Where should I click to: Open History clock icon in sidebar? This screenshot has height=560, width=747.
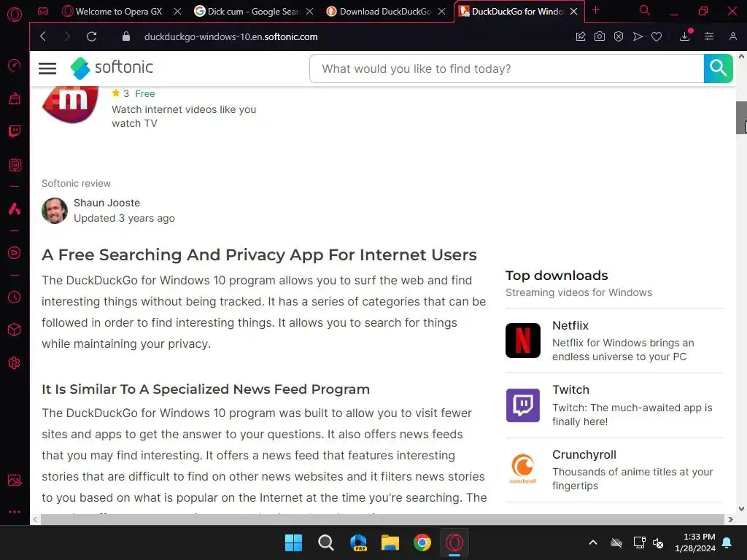click(x=15, y=297)
